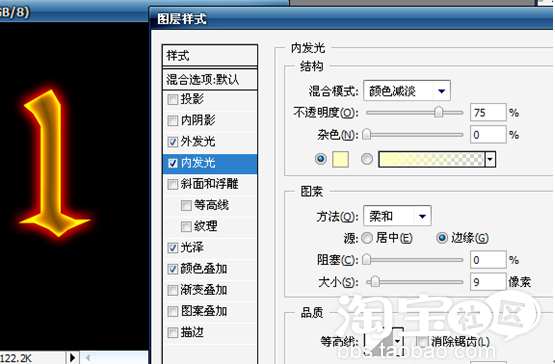Toggle the 斜面和浮雕 bevel checkbox
The image size is (555, 364).
(172, 184)
